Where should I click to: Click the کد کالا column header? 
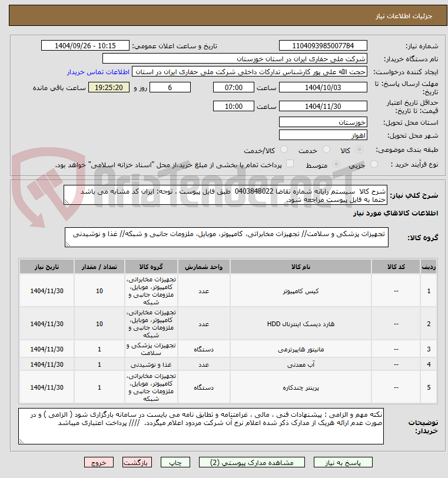tap(396, 267)
